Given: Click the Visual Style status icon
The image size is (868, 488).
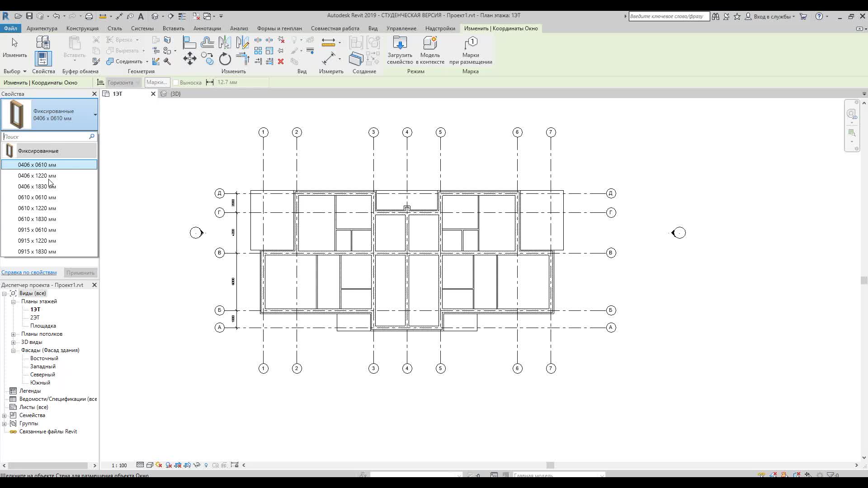Looking at the screenshot, I should coord(150,465).
